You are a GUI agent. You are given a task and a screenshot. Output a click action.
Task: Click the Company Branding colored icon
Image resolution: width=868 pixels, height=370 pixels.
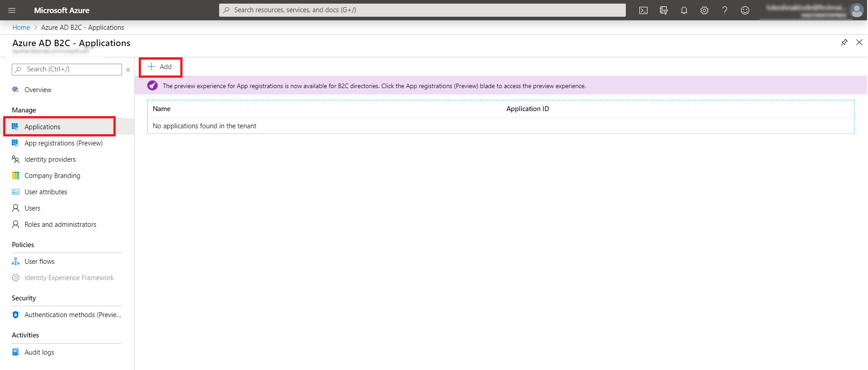[15, 175]
